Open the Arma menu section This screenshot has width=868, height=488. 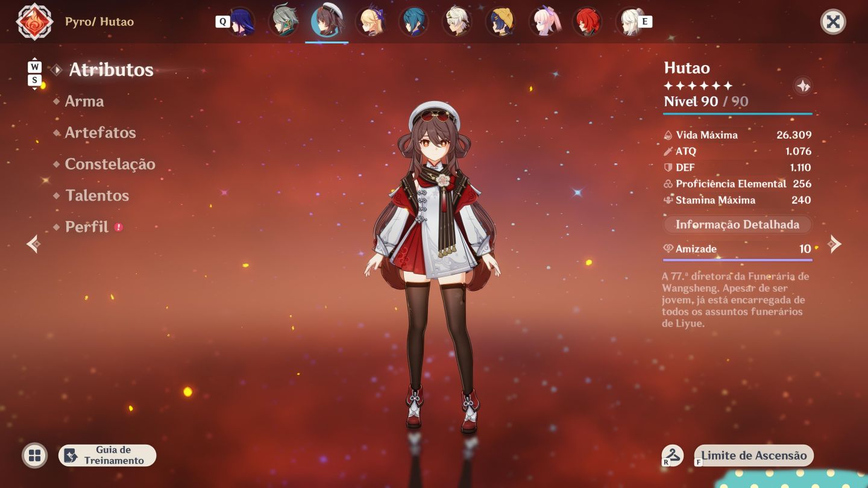[x=84, y=101]
